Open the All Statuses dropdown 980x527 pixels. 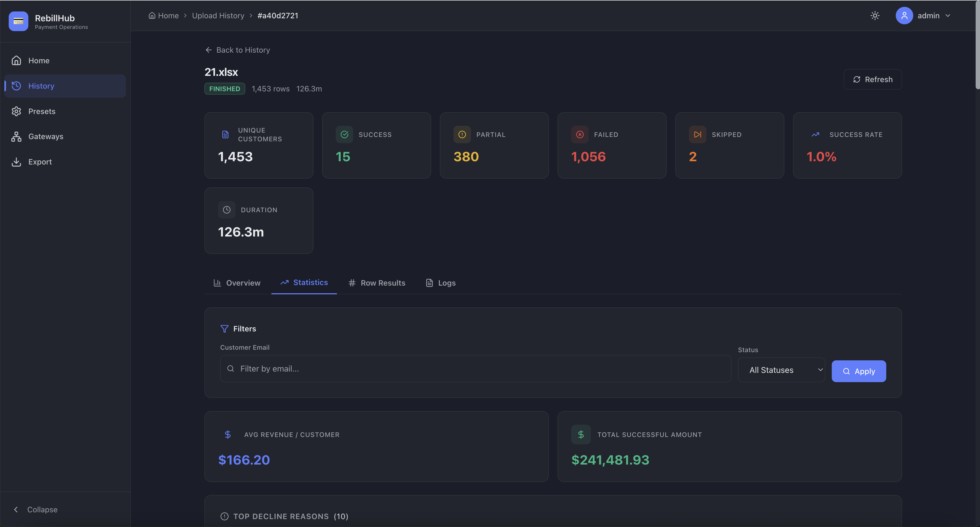pos(781,370)
